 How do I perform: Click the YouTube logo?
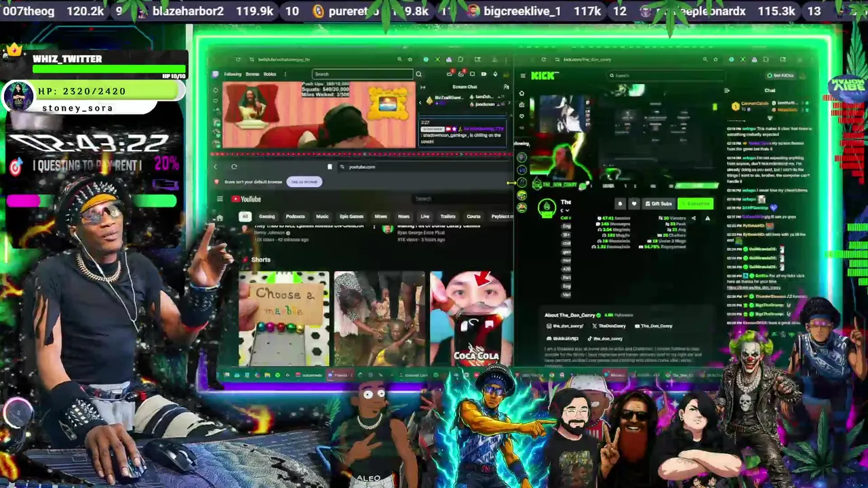pos(245,199)
